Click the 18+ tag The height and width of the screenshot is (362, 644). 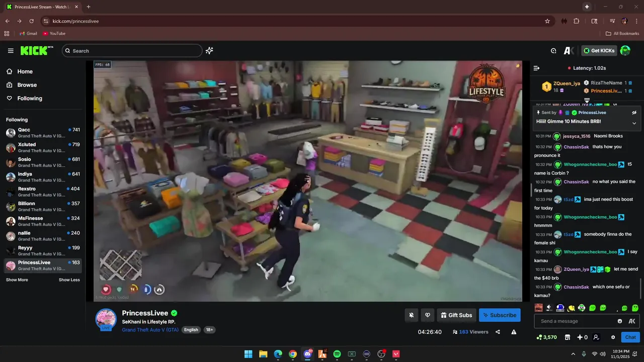point(209,330)
